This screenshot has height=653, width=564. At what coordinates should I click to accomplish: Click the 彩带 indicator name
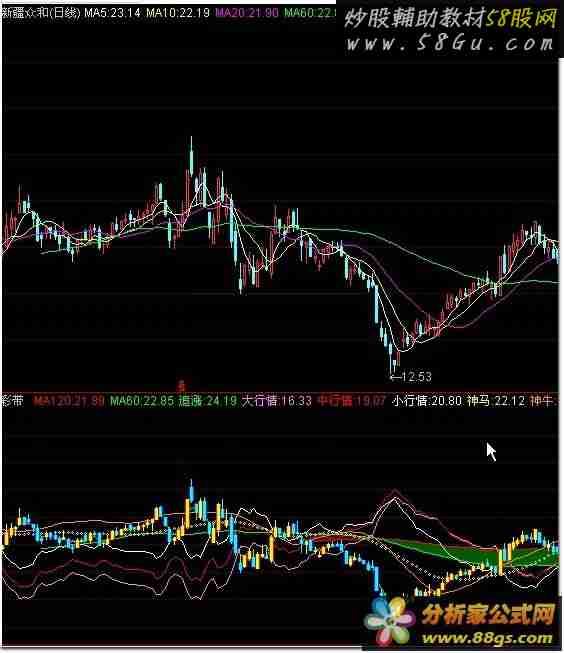pos(13,401)
